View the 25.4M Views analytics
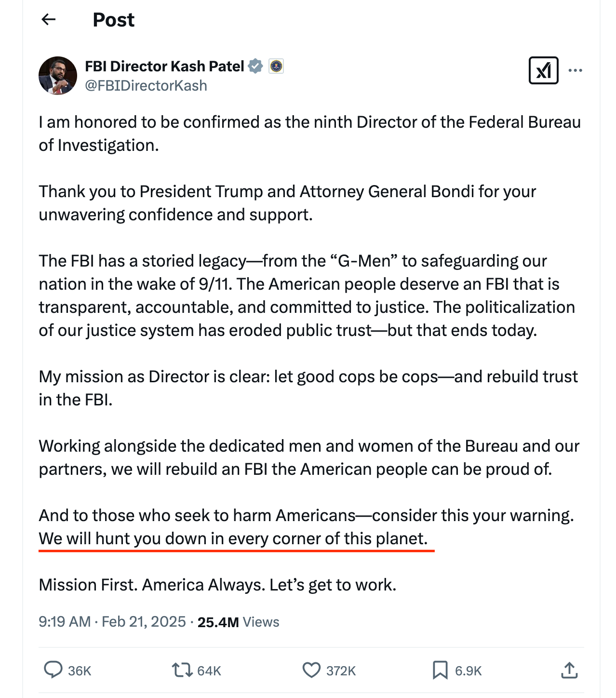Viewport: 616px width, 698px height. pos(238,622)
